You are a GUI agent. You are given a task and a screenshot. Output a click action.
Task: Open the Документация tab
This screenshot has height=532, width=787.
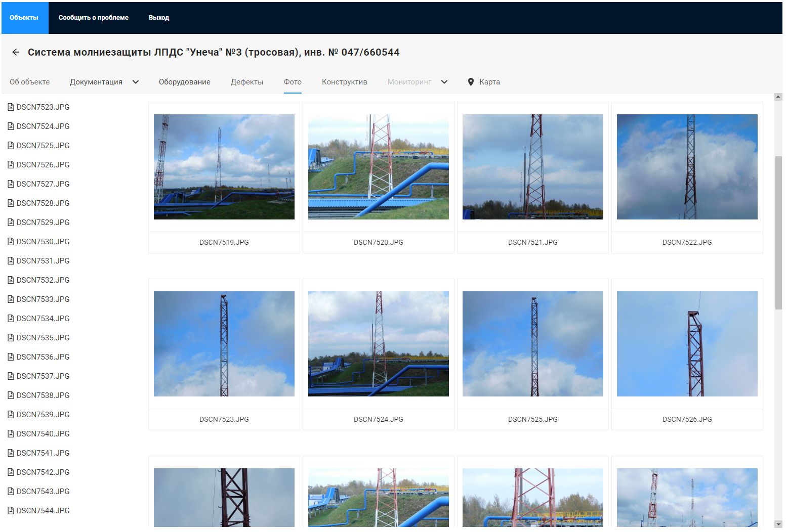pos(96,82)
